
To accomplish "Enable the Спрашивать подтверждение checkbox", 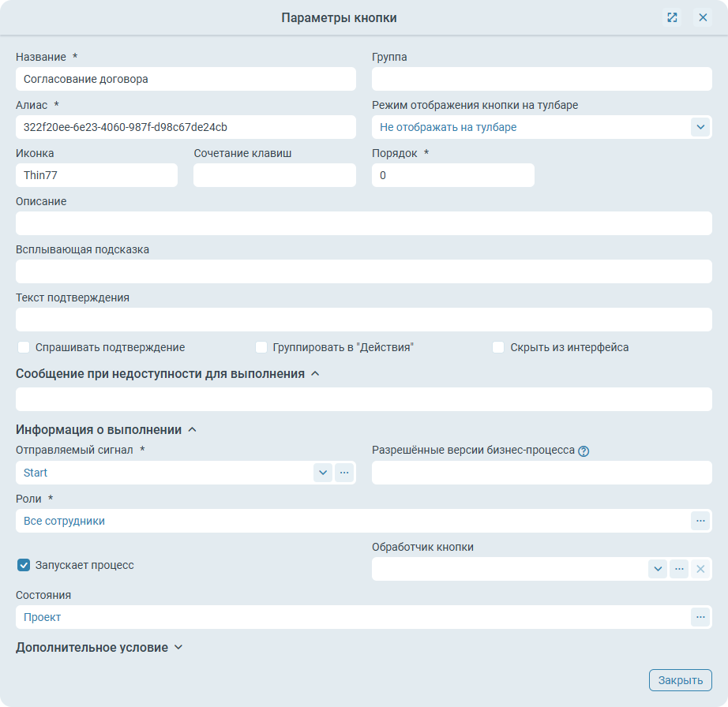I will coord(24,347).
